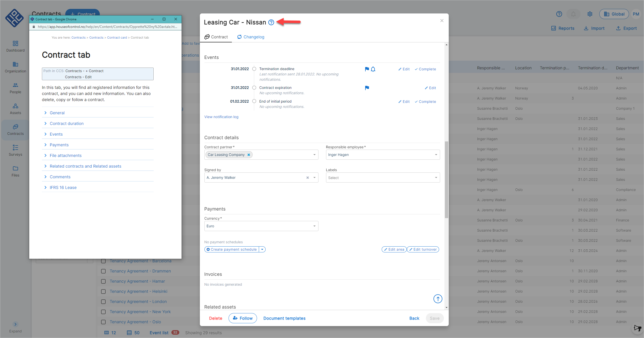Screen dimensions: 644x338
Task: Expand the sidebar with the chevron
Action: (15, 324)
